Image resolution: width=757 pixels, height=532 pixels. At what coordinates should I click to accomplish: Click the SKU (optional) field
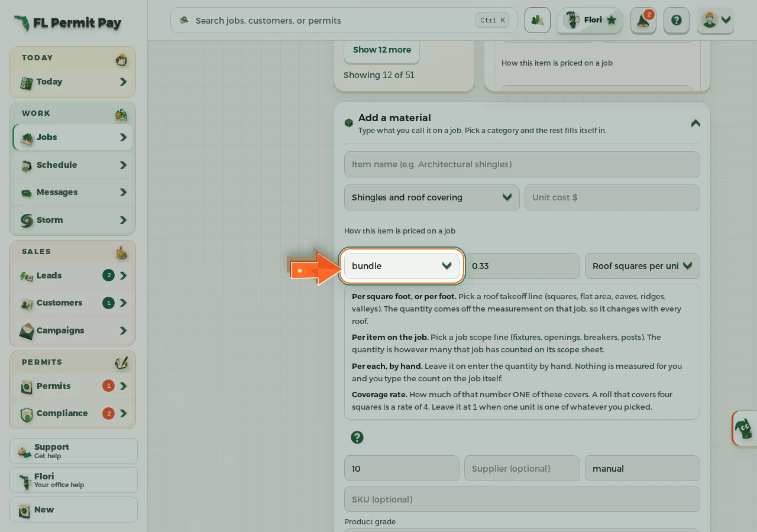522,499
